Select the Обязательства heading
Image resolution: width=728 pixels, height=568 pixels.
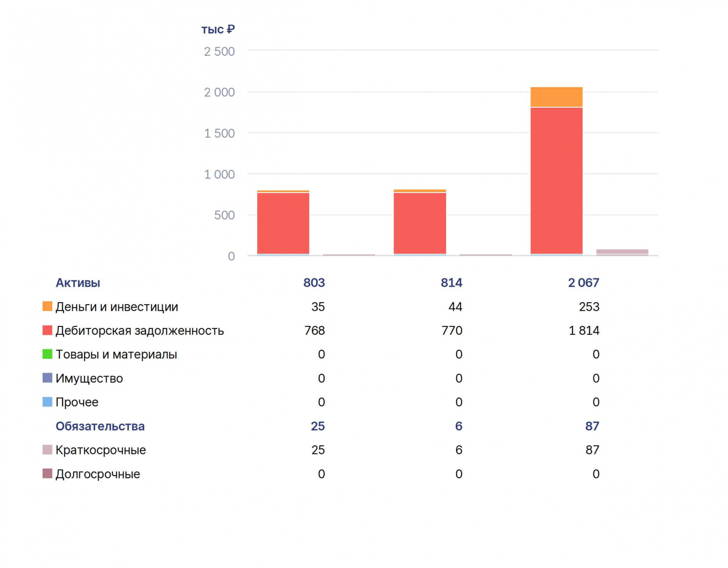coord(100,426)
